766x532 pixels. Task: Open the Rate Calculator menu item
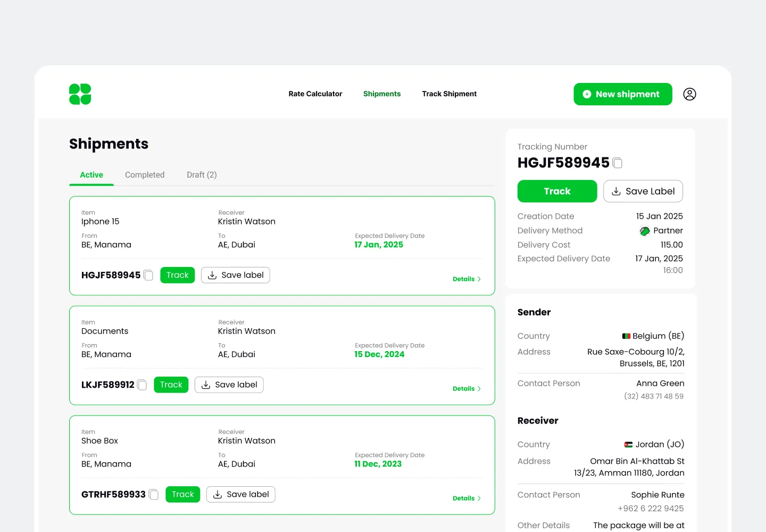315,94
